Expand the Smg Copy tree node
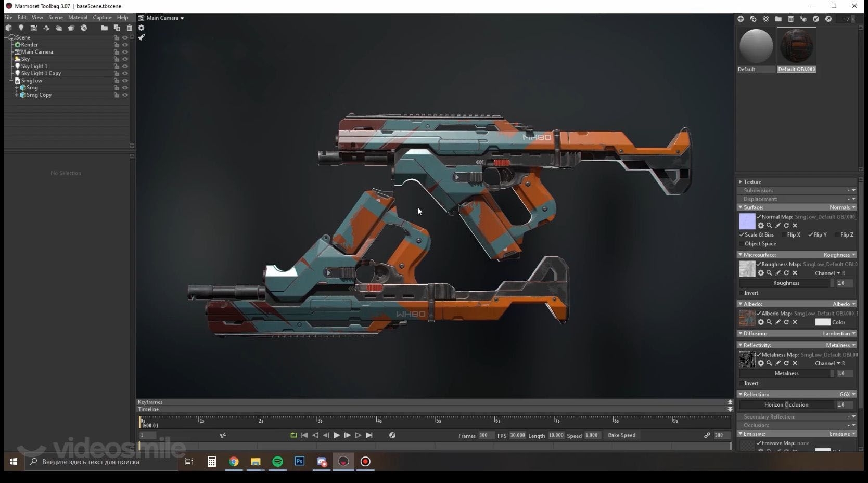 17,95
